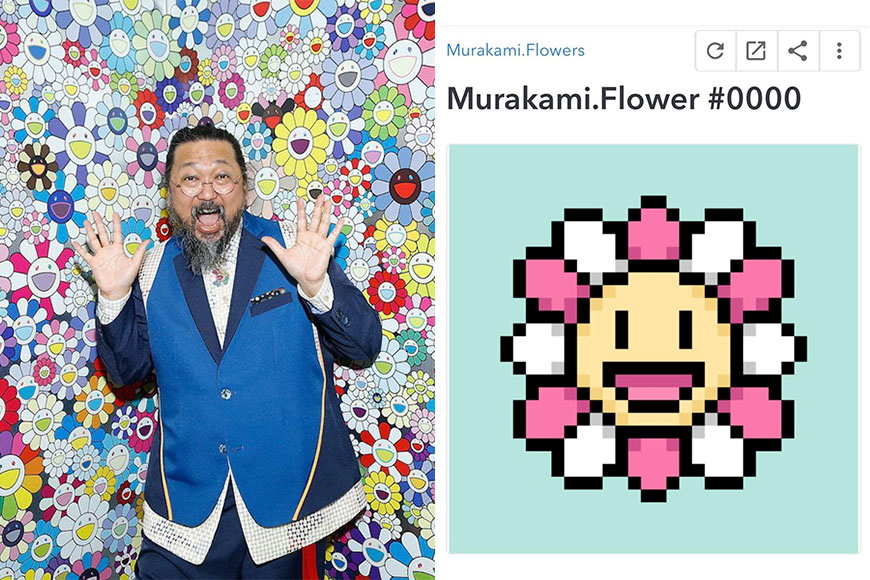Click the mint-green background of the NFT

(483, 183)
